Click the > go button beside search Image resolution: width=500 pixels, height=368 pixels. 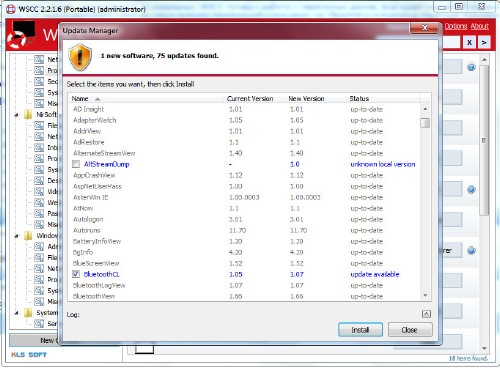(x=484, y=43)
